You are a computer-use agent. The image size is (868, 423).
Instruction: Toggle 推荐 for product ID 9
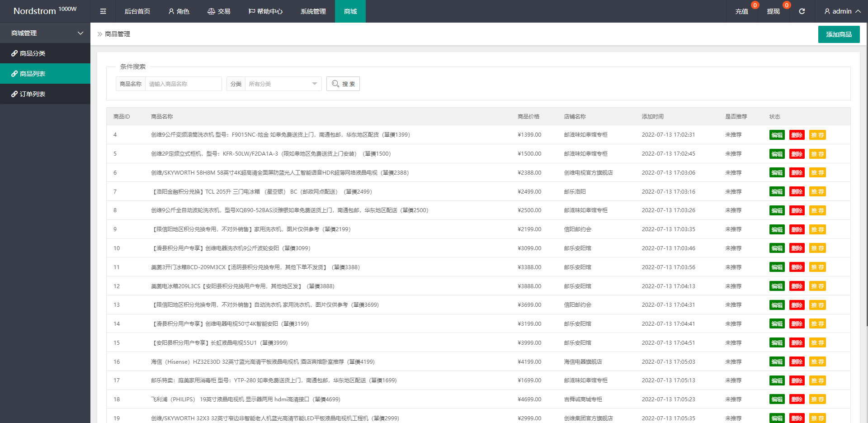click(x=817, y=230)
